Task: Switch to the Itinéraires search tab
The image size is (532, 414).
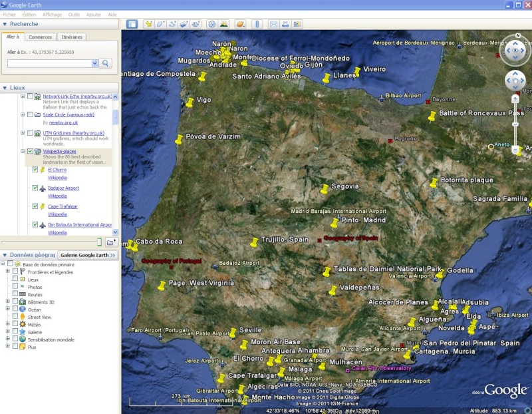Action: 72,37
